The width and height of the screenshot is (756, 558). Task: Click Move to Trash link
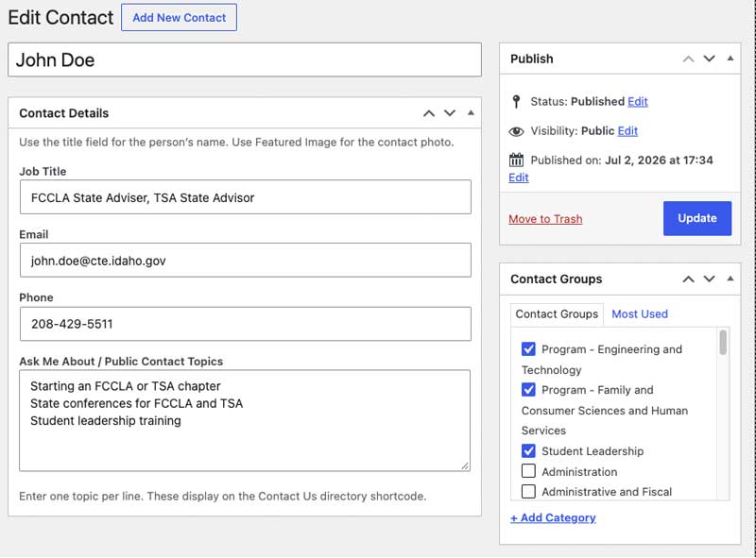click(545, 219)
